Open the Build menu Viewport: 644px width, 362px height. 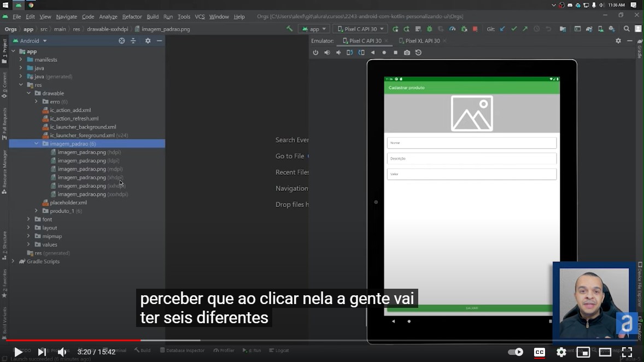point(153,16)
